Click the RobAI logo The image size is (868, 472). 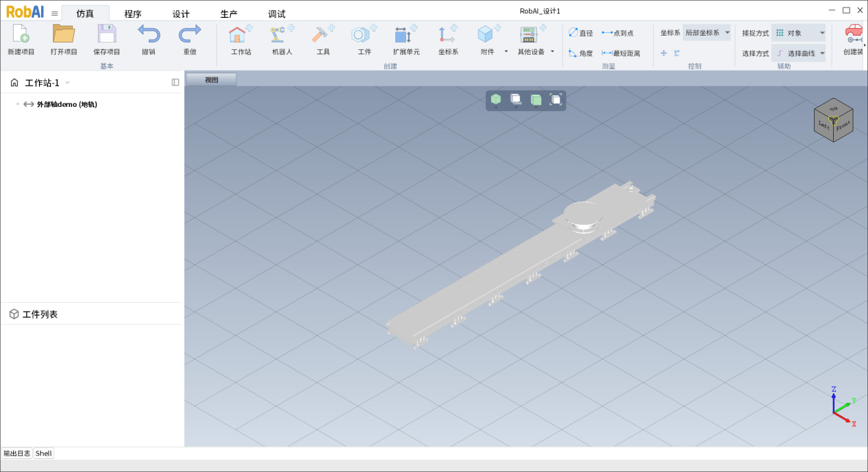pos(25,12)
